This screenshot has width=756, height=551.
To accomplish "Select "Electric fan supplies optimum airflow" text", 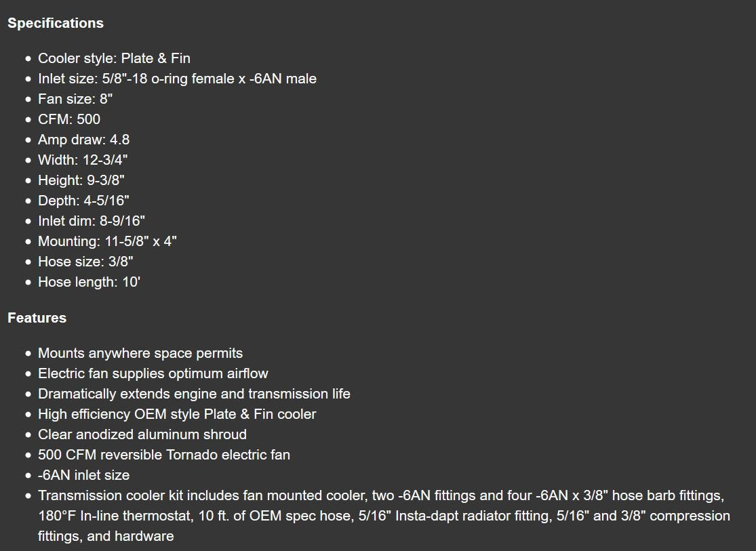I will click(x=153, y=373).
